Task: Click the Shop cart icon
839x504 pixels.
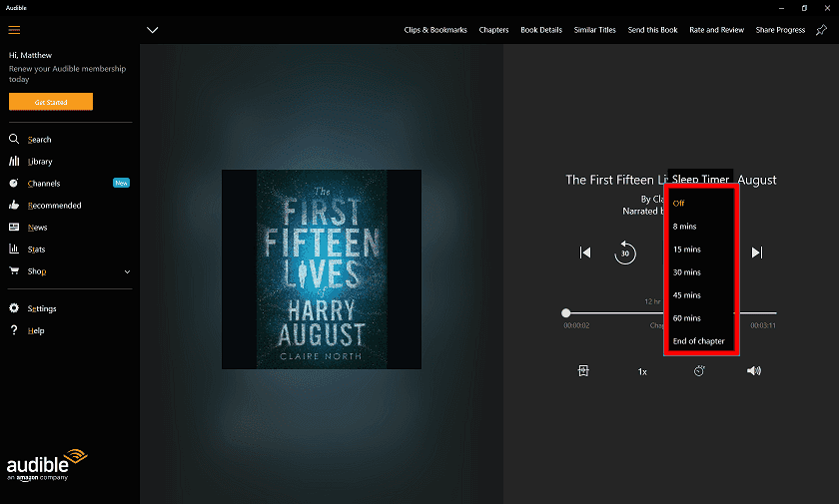Action: (x=14, y=271)
